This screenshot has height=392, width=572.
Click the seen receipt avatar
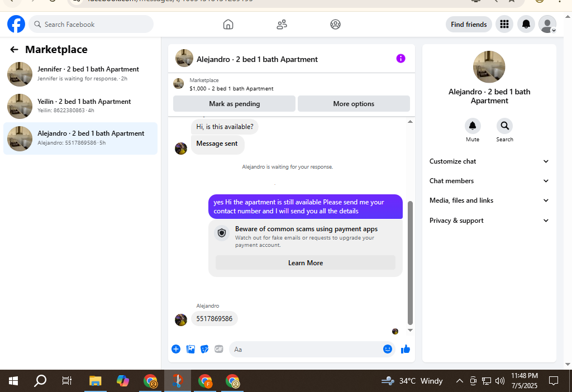point(395,332)
